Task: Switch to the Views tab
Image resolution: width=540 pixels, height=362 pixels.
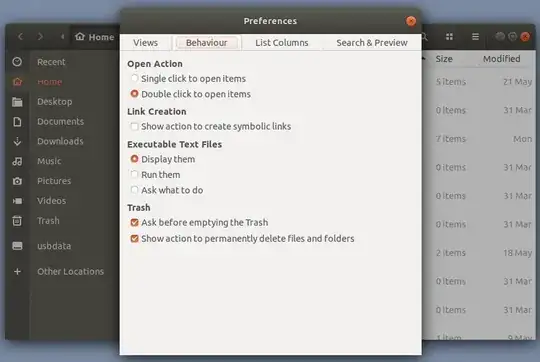Action: 145,43
